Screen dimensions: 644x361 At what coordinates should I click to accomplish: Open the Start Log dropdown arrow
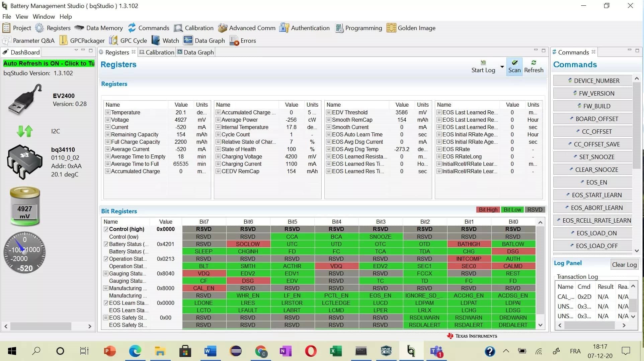(502, 67)
